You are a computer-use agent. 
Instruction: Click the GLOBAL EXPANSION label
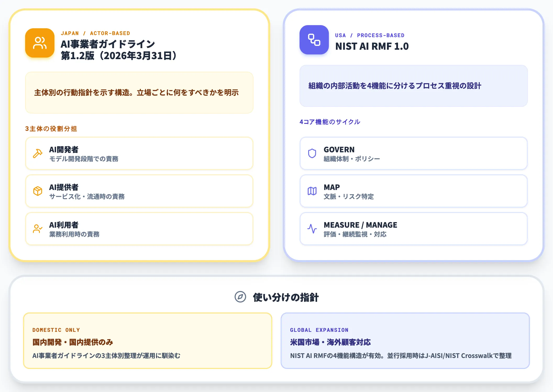pos(319,330)
